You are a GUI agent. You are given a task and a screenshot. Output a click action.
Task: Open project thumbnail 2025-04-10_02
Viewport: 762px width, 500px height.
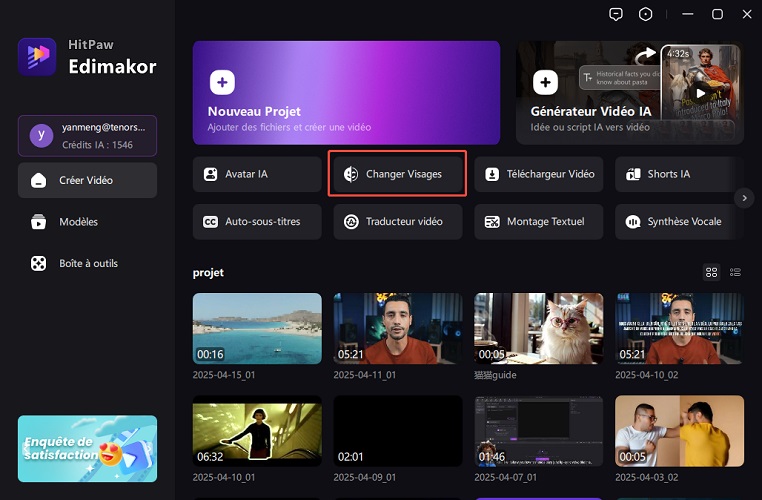[679, 328]
